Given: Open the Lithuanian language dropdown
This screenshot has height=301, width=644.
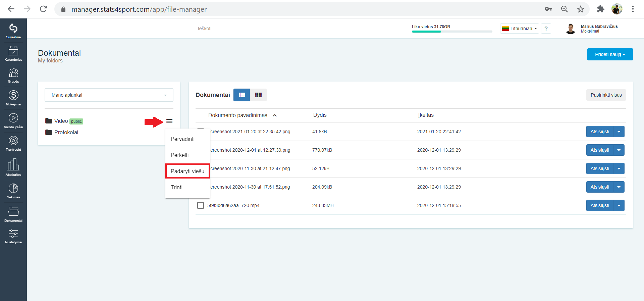Looking at the screenshot, I should point(520,29).
